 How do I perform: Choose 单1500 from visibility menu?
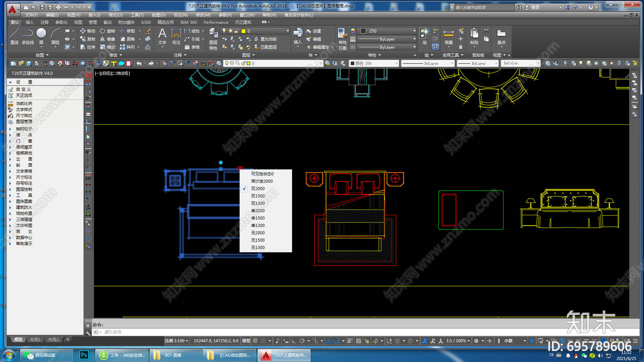pos(266,218)
